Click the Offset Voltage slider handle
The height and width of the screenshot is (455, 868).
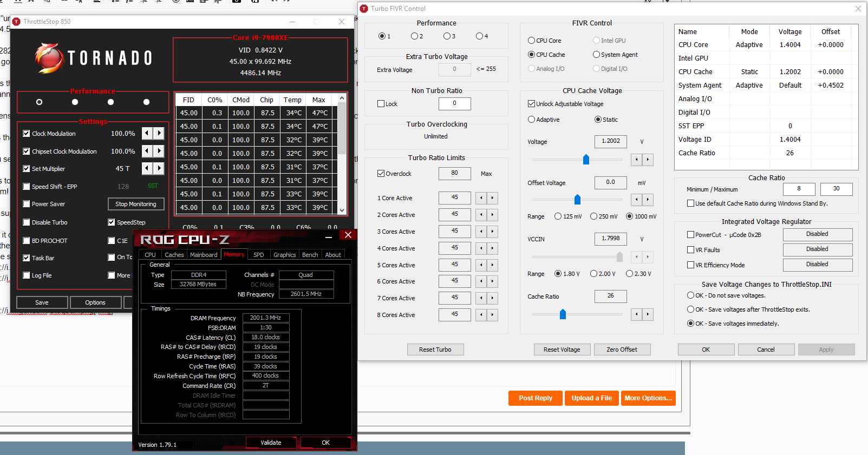577,199
